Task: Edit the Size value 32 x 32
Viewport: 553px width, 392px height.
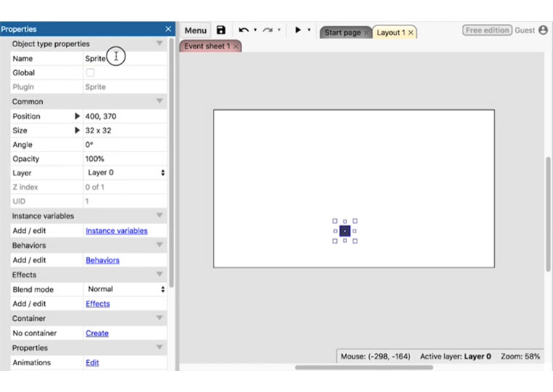Action: (x=125, y=130)
